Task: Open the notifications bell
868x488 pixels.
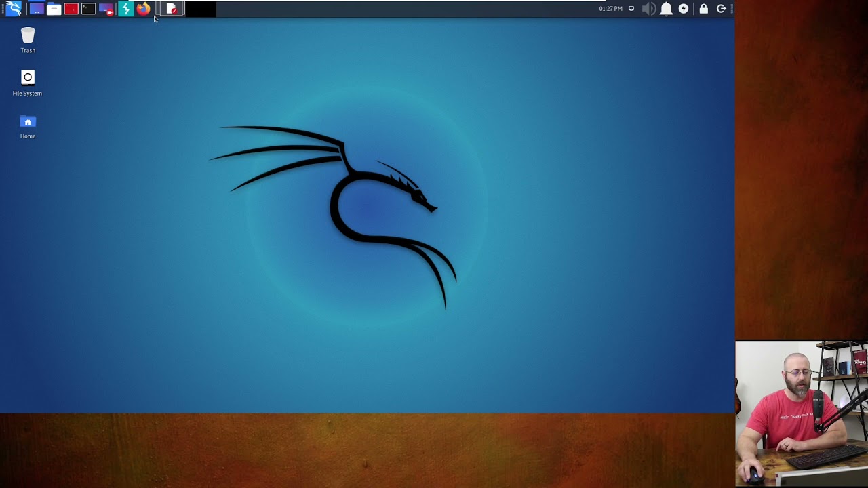Action: click(667, 9)
